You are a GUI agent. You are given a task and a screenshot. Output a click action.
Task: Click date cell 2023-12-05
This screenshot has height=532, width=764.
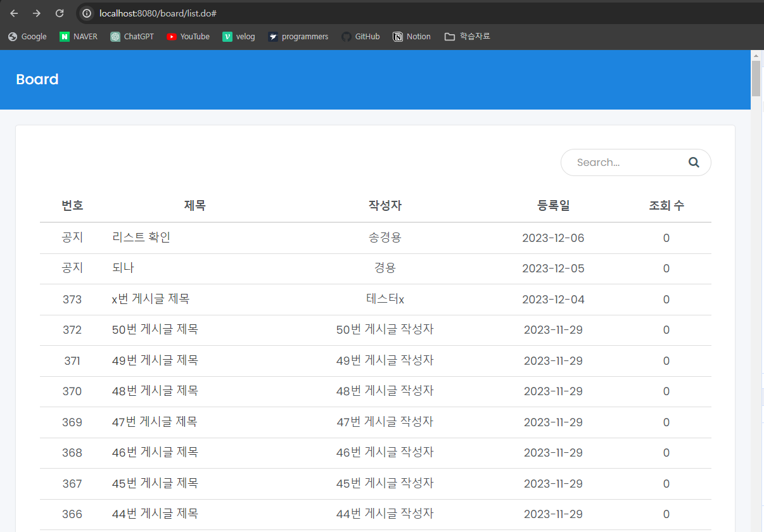(553, 269)
